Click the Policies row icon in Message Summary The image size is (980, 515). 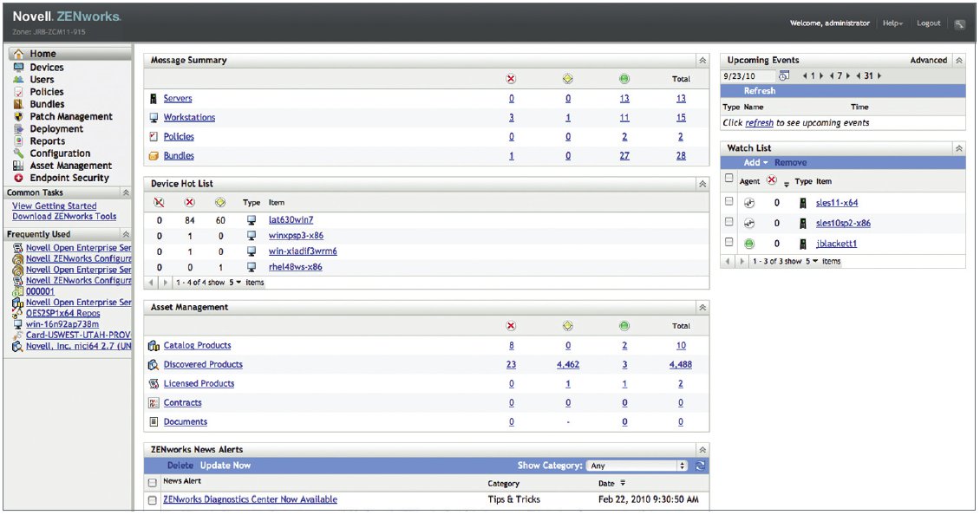(x=154, y=137)
